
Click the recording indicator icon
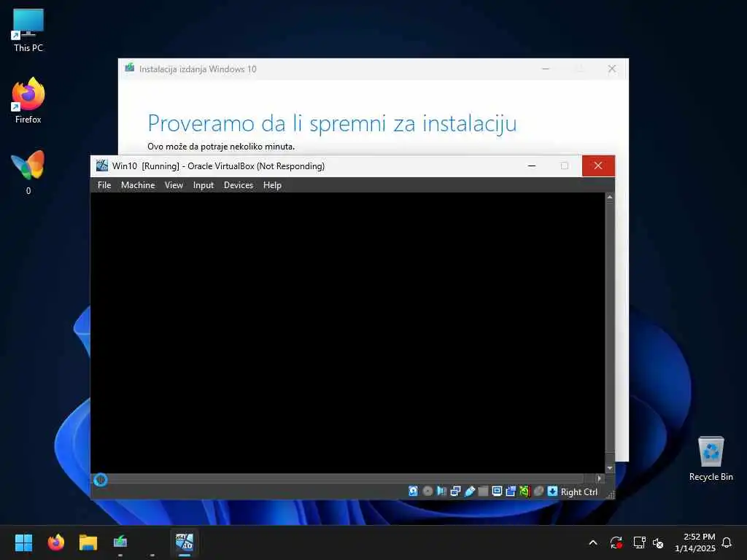pos(511,491)
